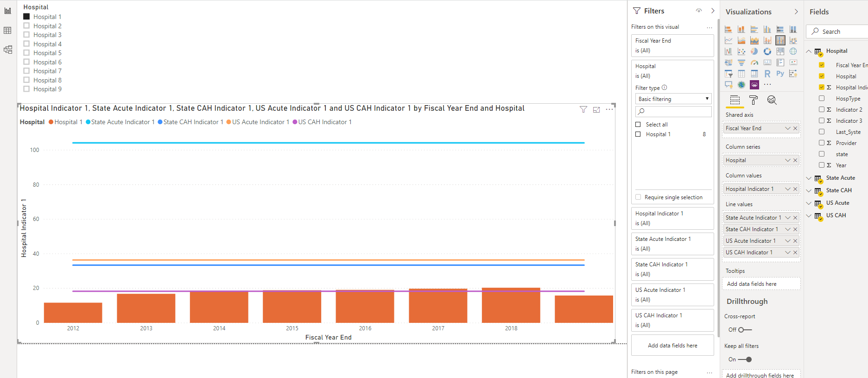Turn off Keep all filters toggle
This screenshot has width=868, height=378.
745,359
